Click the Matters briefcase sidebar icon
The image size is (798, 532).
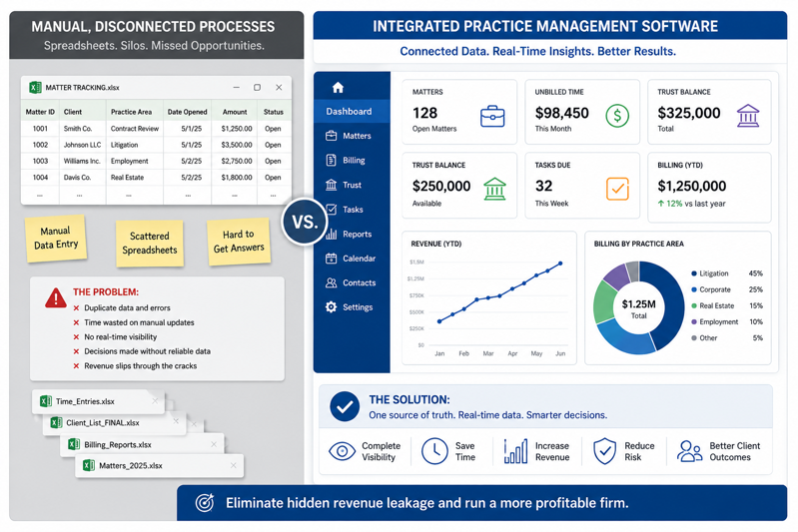point(331,136)
